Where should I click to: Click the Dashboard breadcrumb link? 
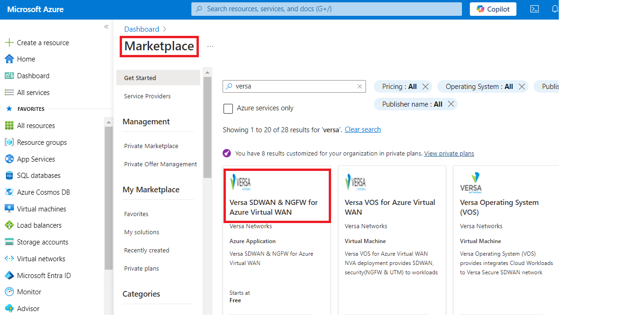142,29
